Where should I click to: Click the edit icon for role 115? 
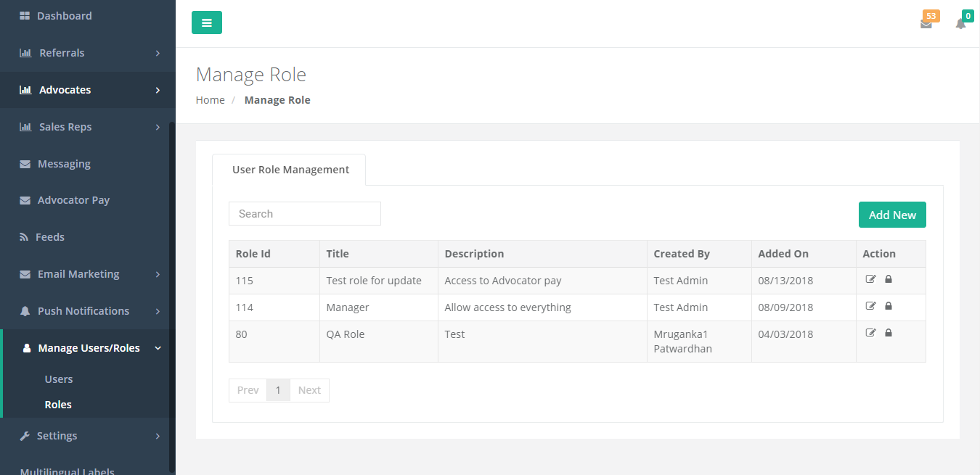[x=870, y=278]
